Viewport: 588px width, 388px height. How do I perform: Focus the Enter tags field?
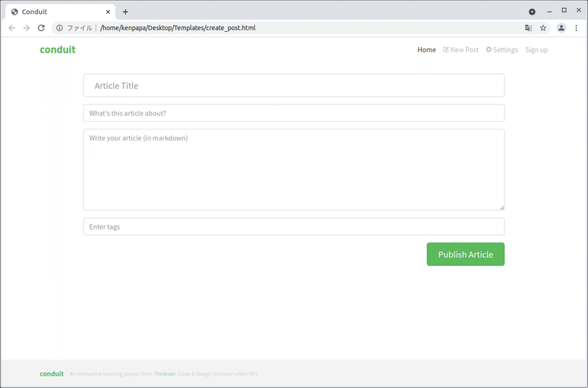click(293, 226)
